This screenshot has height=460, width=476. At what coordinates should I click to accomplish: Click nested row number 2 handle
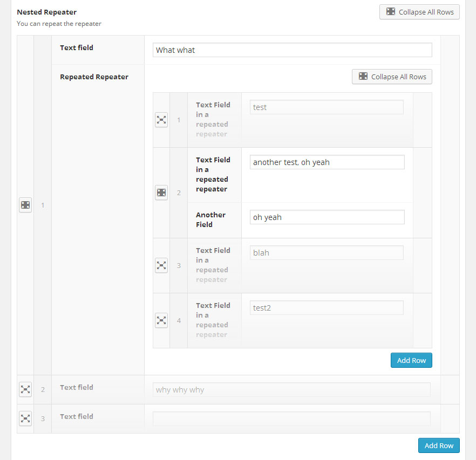(x=179, y=193)
